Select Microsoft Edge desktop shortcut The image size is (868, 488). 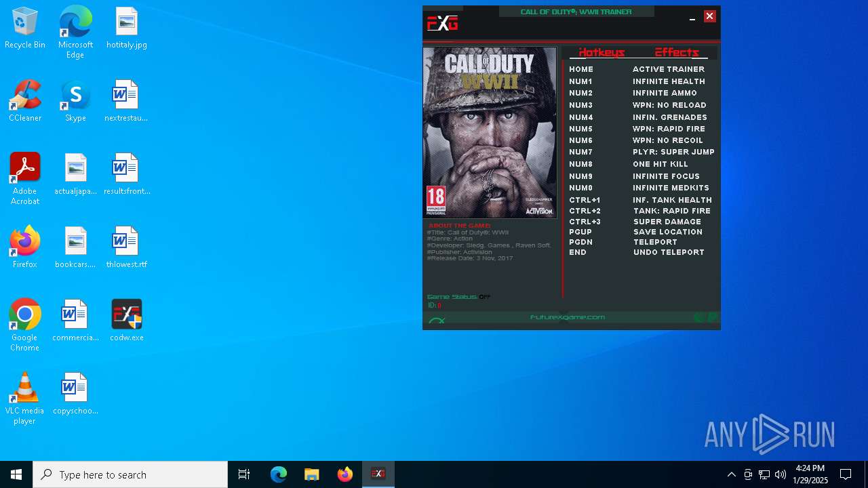point(75,33)
